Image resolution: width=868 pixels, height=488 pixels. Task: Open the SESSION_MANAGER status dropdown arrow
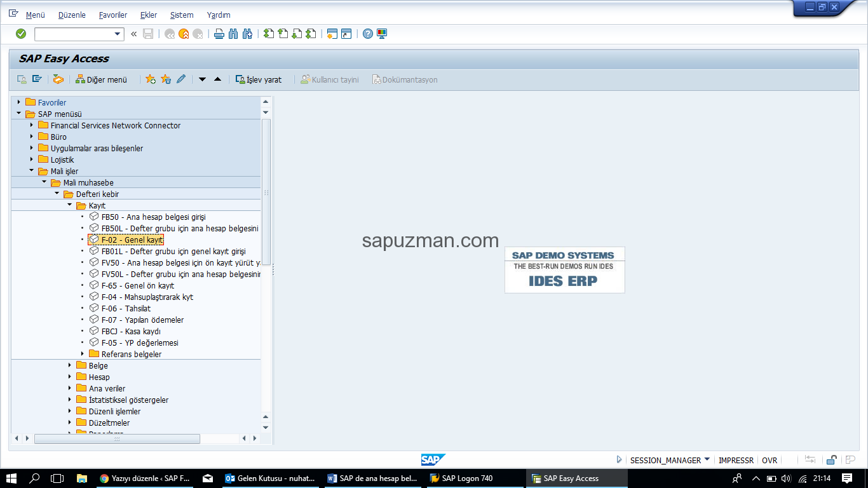click(707, 460)
